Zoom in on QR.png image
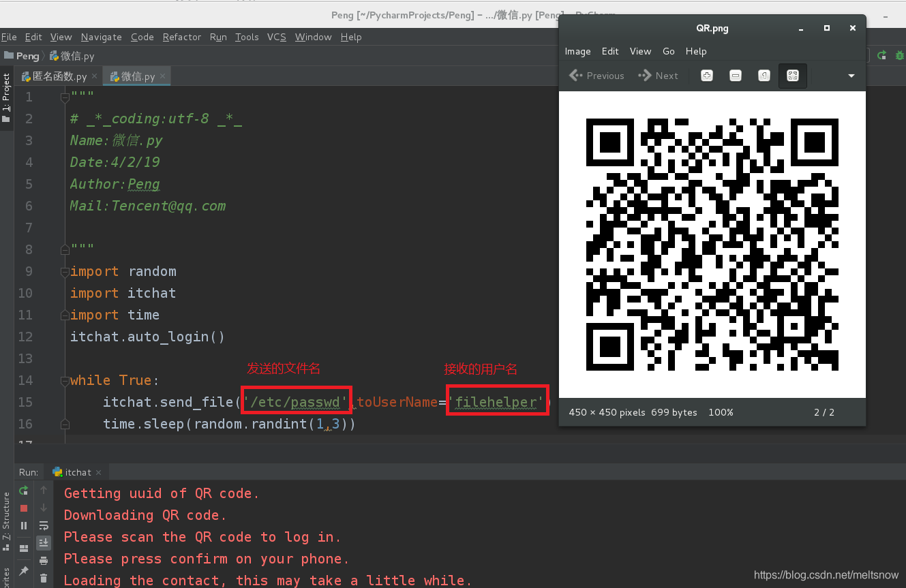The image size is (906, 588). point(707,76)
